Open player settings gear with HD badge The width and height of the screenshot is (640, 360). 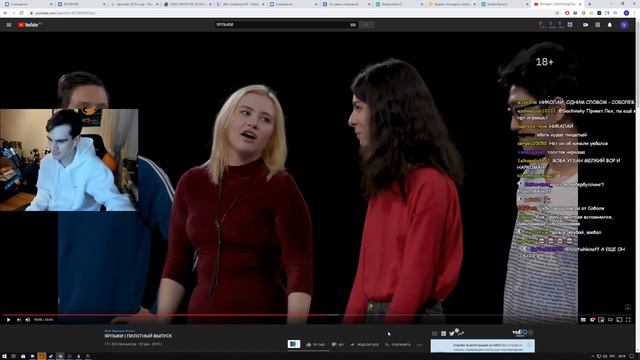592,320
